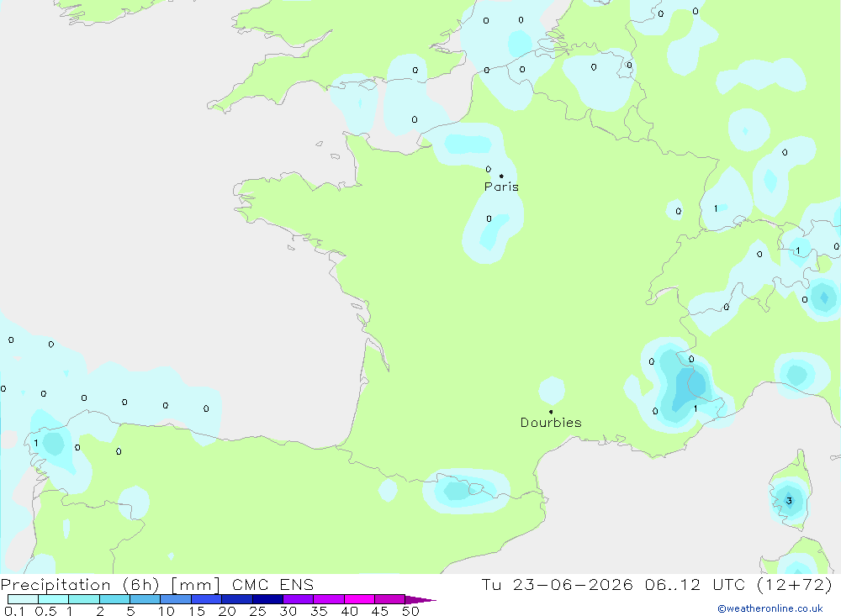Click the lightest 0.1–0.5 mm legend swatch
The width and height of the screenshot is (841, 616).
pyautogui.click(x=23, y=599)
